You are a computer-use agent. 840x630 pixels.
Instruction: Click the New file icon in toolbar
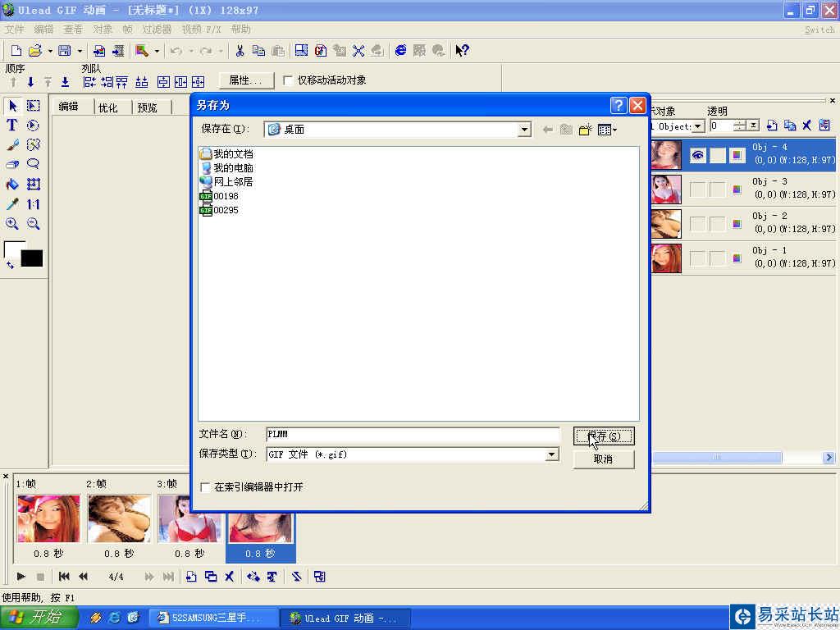(16, 51)
